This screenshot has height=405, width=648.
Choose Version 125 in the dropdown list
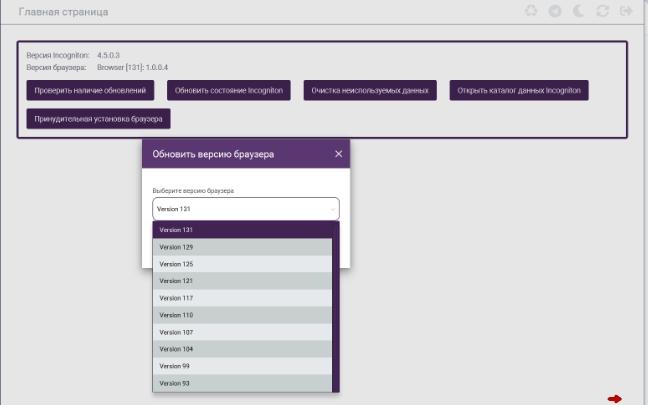[242, 264]
